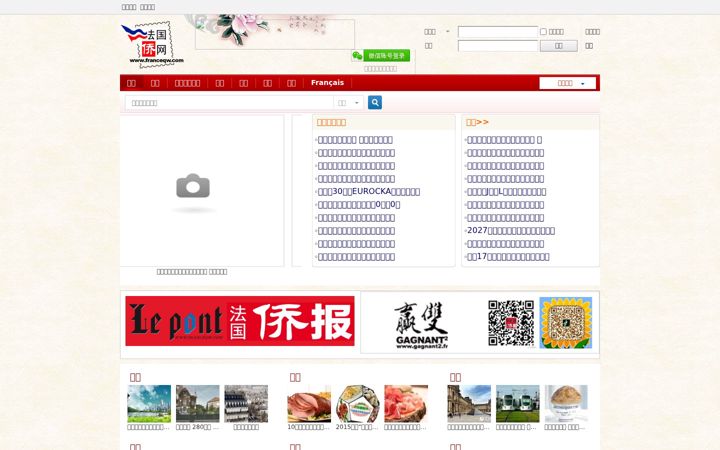Click the gray login button beside the password field

pos(558,46)
